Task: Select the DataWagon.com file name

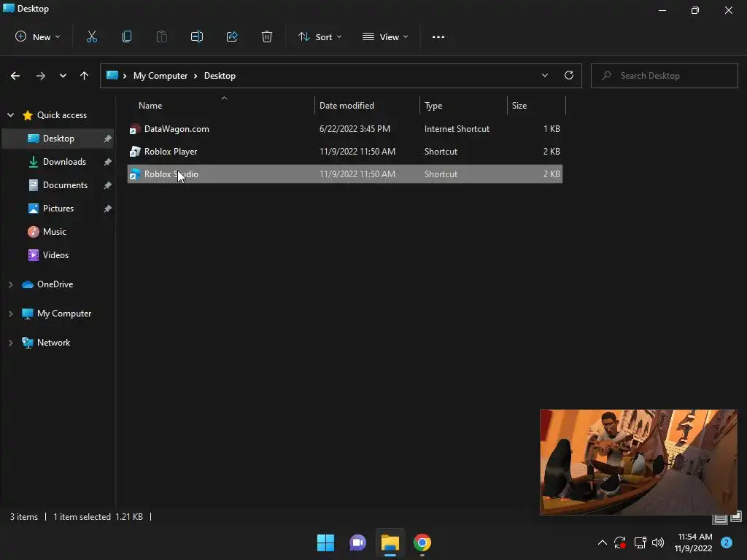Action: pos(177,129)
